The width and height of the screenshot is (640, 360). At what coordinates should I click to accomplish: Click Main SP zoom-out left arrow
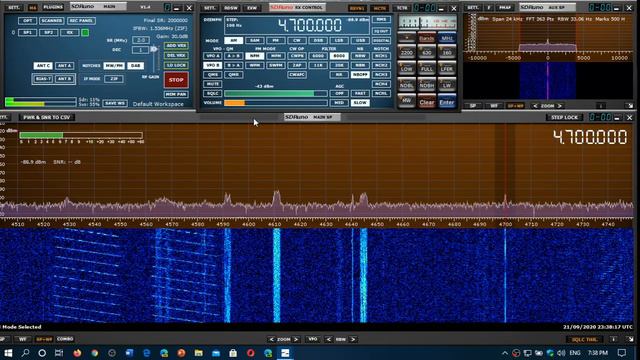(x=272, y=340)
